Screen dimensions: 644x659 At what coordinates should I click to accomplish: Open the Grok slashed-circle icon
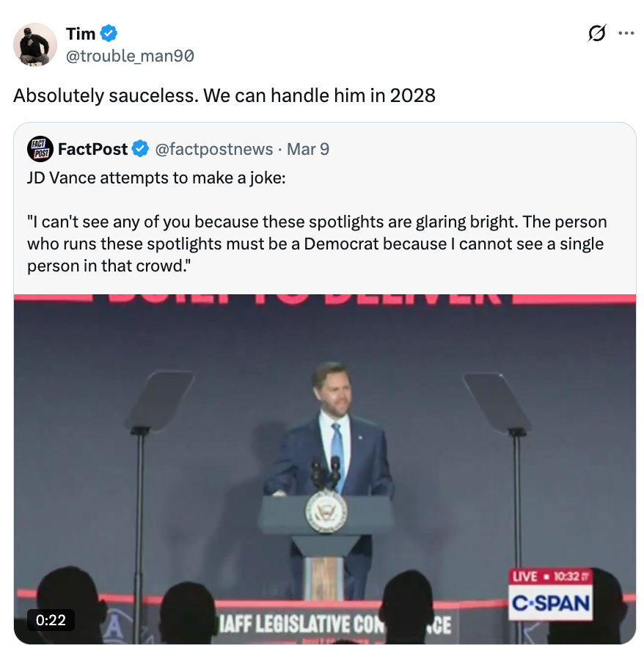(x=597, y=33)
